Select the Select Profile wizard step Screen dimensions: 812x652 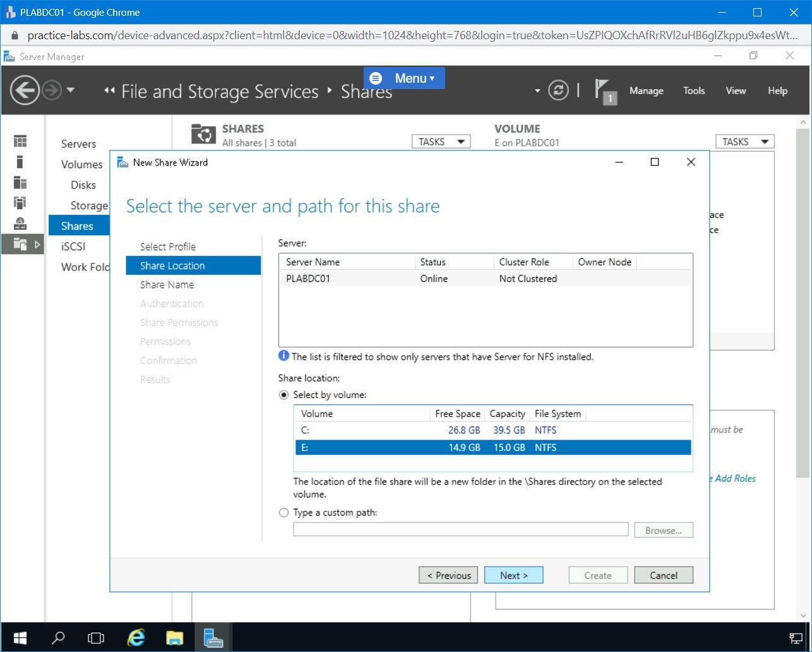pos(168,246)
